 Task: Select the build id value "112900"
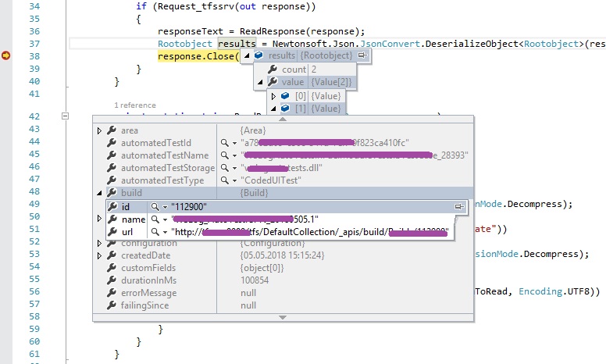(189, 207)
